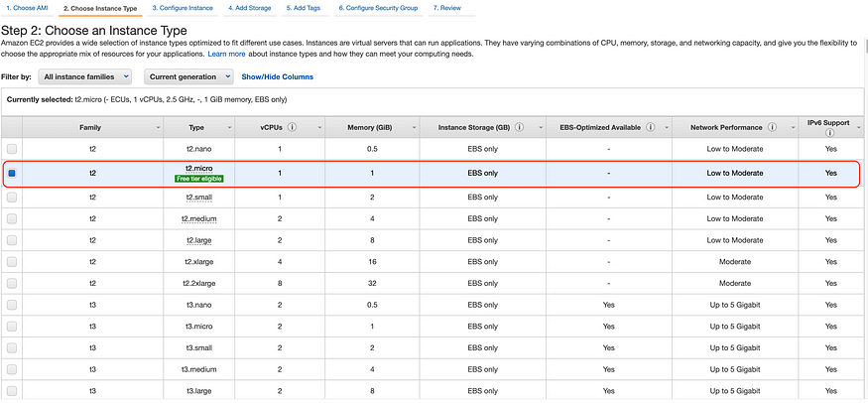Click the t2.medium type name
This screenshot has height=403, width=868.
coord(198,218)
